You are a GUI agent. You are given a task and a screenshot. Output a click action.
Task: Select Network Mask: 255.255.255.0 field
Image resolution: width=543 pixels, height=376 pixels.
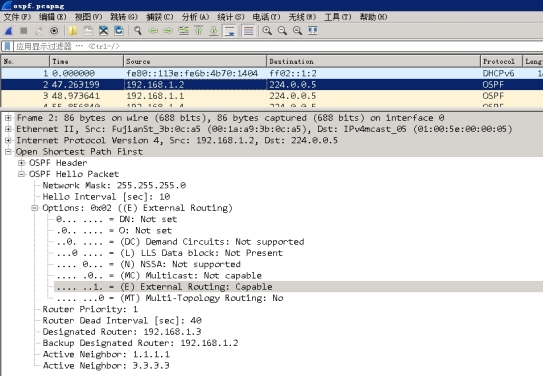[114, 186]
